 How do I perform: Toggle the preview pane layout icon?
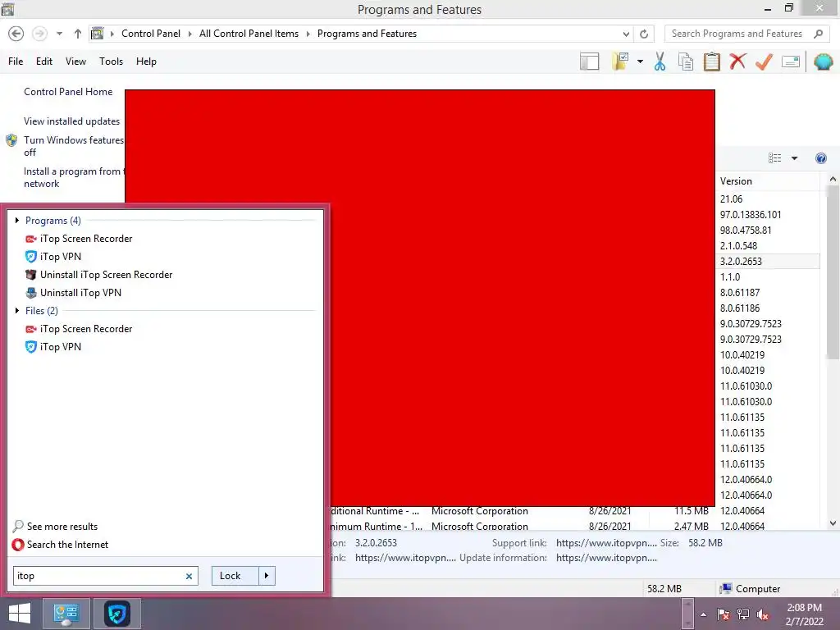(x=589, y=62)
